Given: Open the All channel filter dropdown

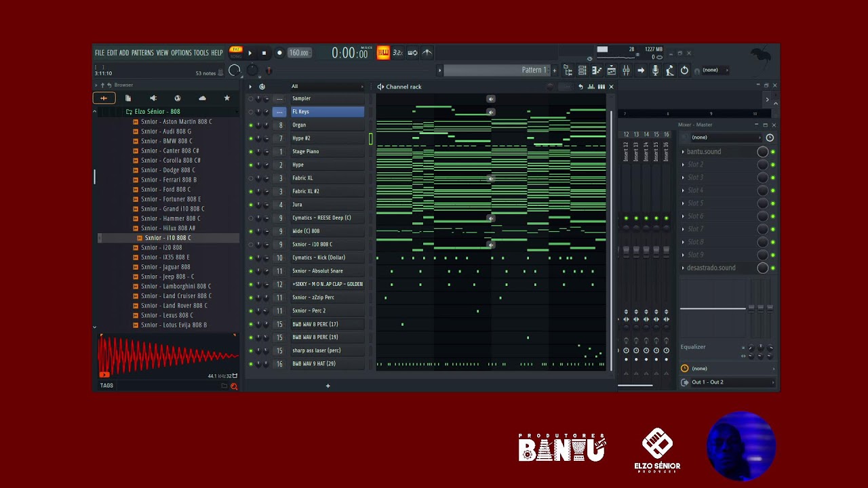Looking at the screenshot, I should point(327,87).
